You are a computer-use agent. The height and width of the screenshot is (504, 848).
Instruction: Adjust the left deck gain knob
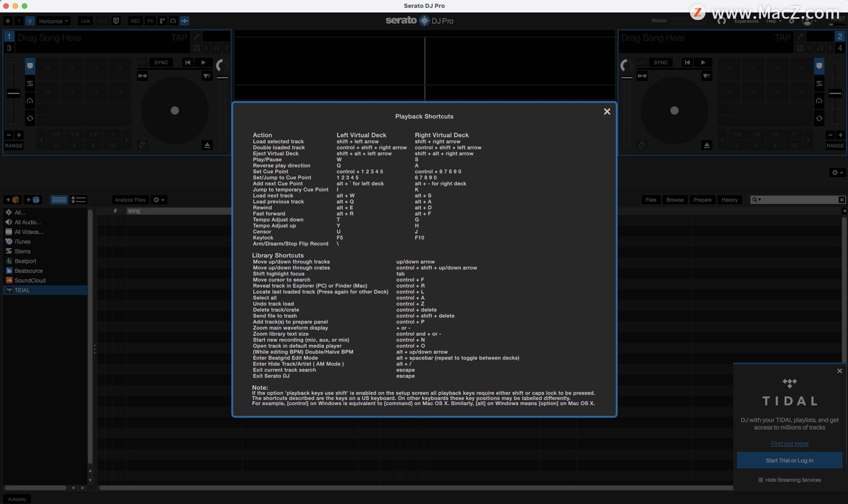pos(222,66)
